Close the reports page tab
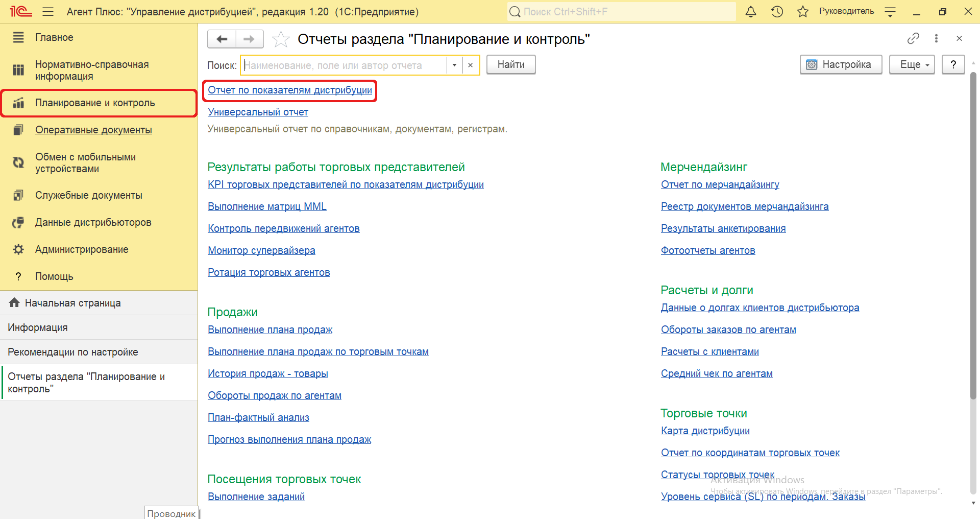Viewport: 980px width, 519px height. [959, 38]
